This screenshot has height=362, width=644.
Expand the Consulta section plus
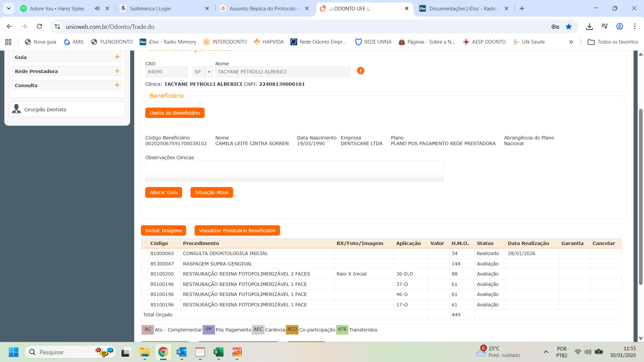click(117, 85)
